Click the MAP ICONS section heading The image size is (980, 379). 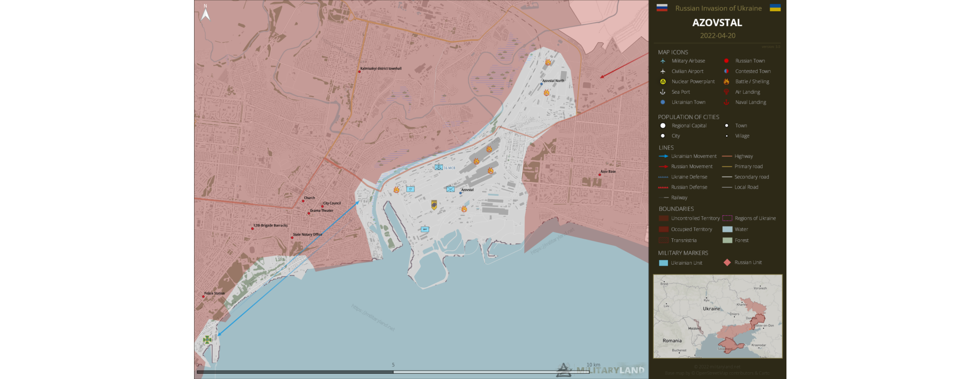673,52
